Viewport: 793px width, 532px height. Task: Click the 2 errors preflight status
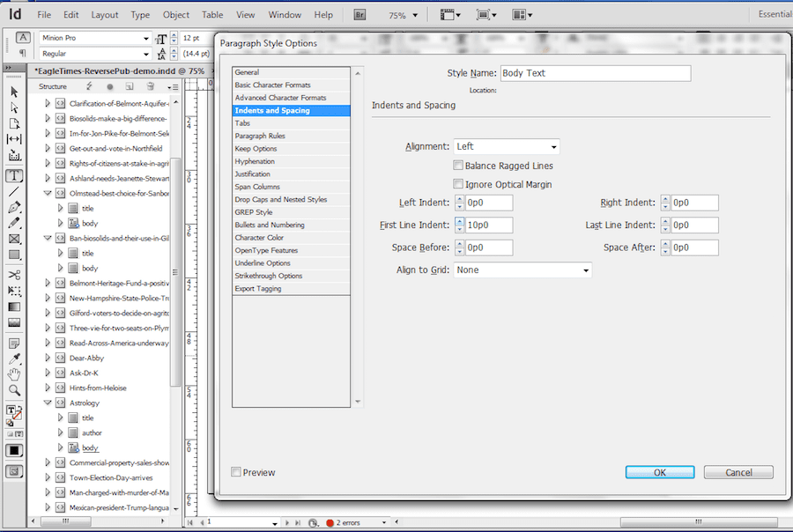[x=348, y=523]
